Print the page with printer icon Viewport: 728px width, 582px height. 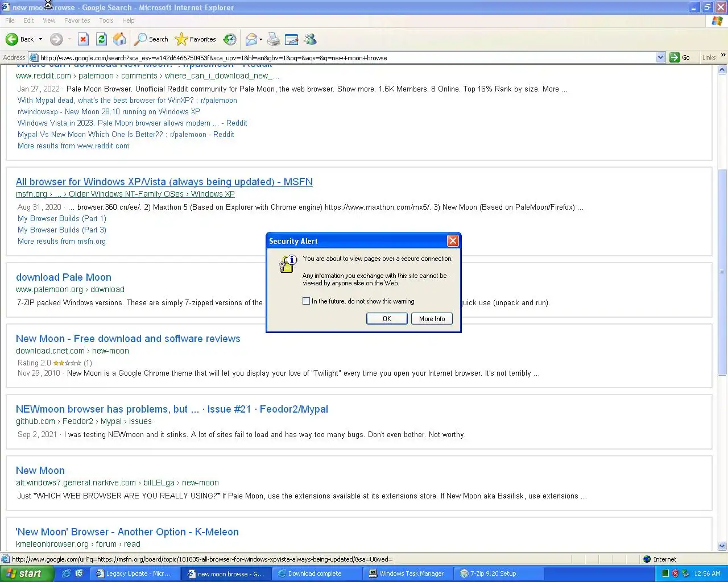(274, 39)
